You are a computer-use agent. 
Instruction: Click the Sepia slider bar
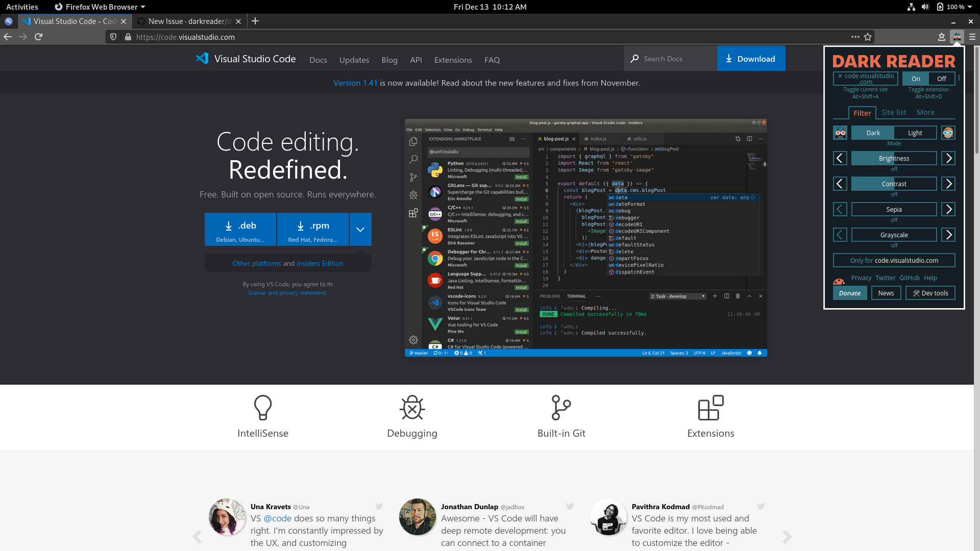(x=894, y=210)
